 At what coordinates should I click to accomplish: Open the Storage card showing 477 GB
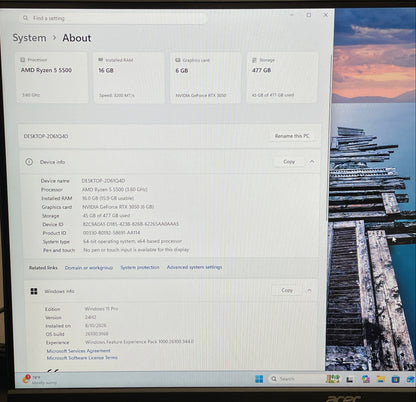click(282, 78)
